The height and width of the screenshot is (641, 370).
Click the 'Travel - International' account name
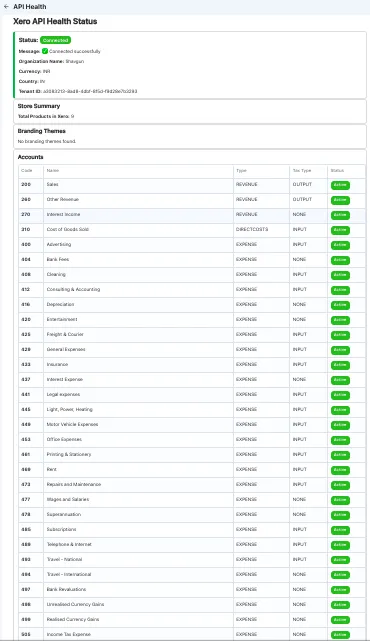[x=69, y=574]
